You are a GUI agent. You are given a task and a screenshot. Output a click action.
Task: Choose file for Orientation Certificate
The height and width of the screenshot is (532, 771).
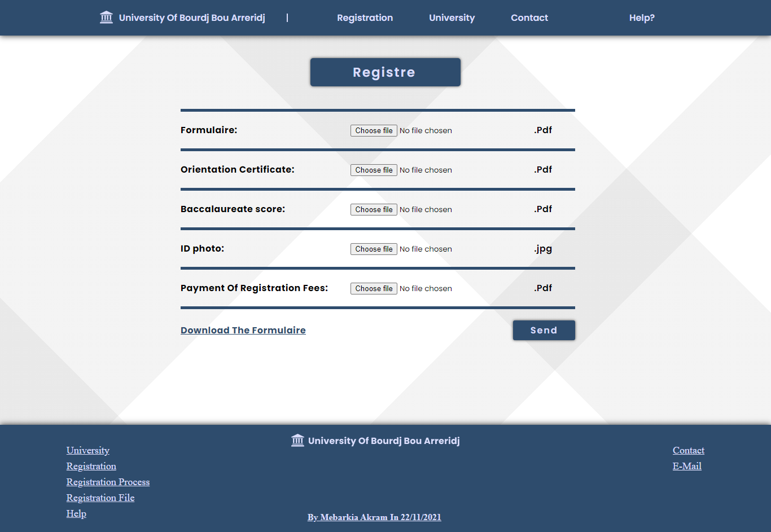pos(374,170)
